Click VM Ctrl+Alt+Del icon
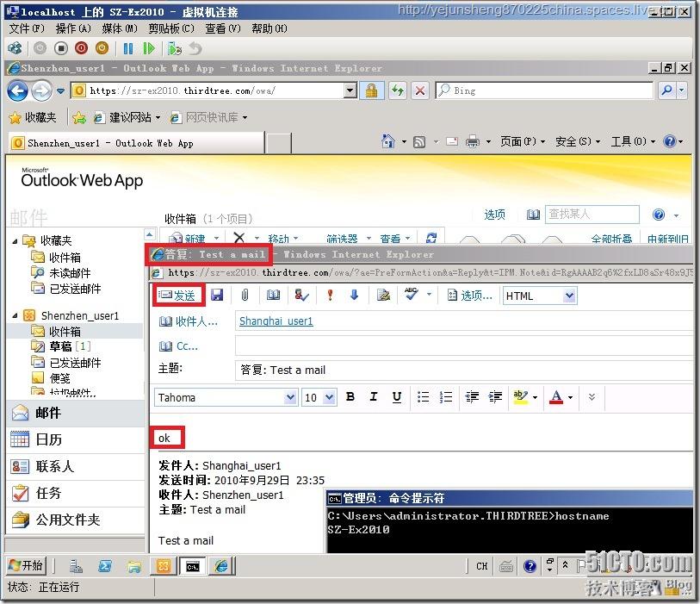 (15, 48)
